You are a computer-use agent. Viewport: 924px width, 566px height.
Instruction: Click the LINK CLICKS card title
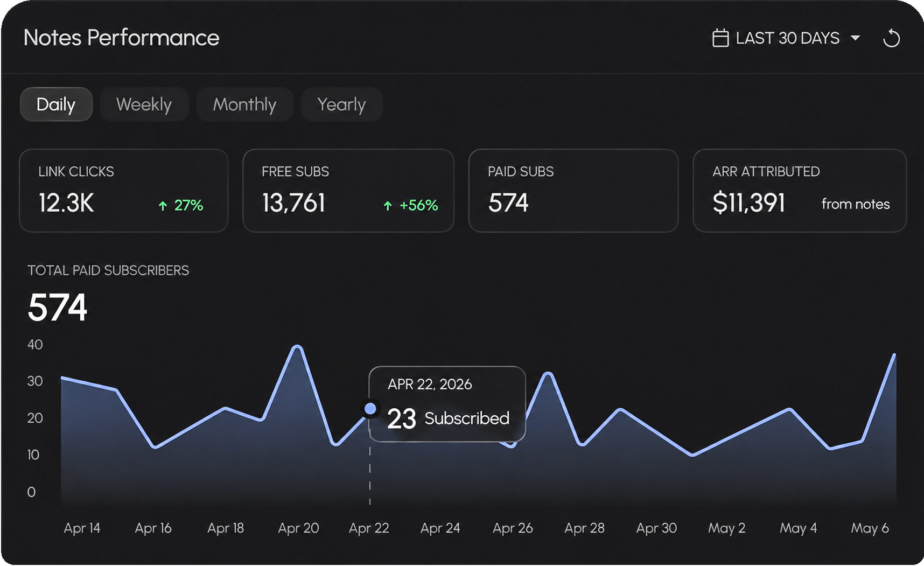pyautogui.click(x=76, y=172)
